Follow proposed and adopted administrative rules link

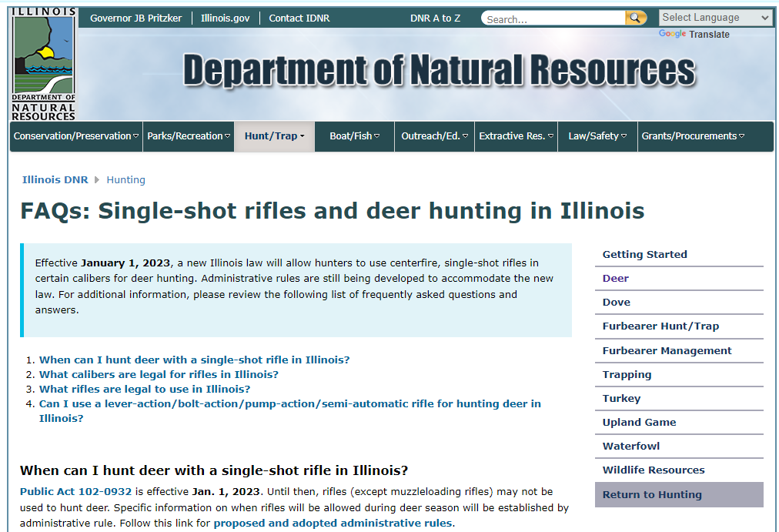[x=333, y=524]
